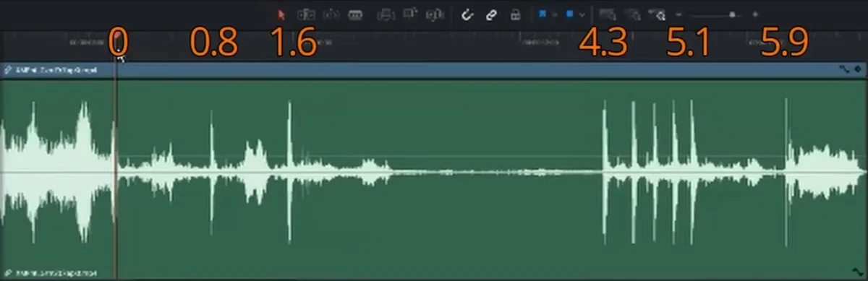The width and height of the screenshot is (868, 281).
Task: Click the keyframe diamond icon in clip header
Action: [857, 70]
